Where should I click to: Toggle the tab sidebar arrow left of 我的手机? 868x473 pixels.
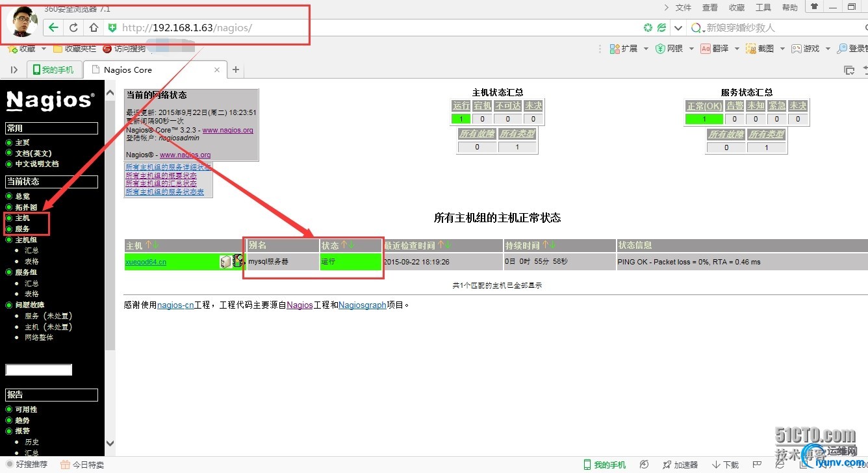pyautogui.click(x=14, y=70)
